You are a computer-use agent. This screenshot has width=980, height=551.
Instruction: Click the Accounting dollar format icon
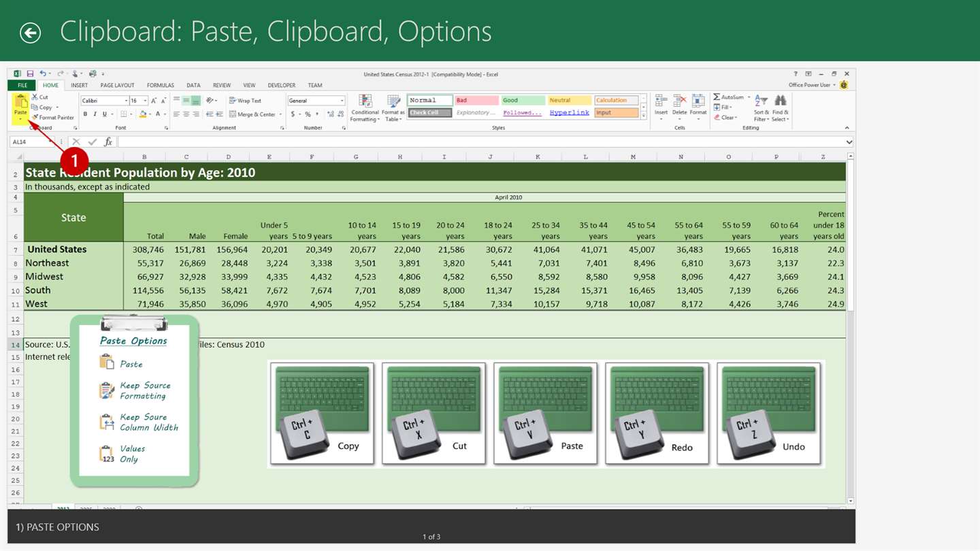293,114
